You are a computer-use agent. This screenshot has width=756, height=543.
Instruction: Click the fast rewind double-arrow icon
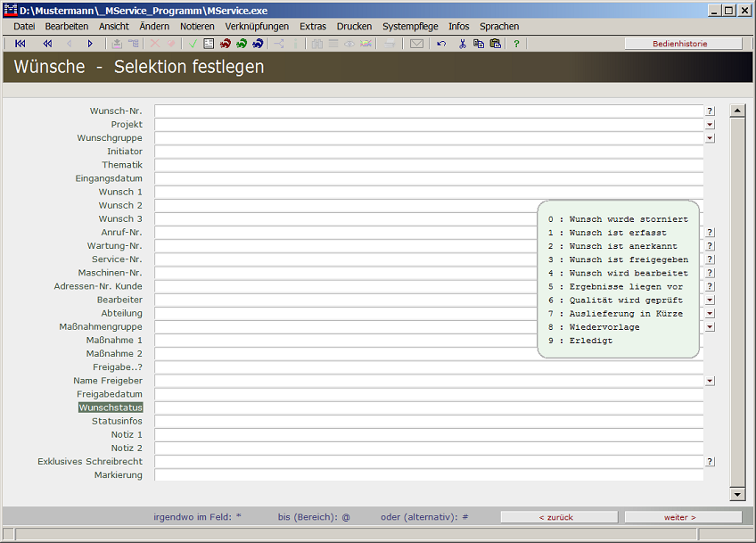coord(47,44)
